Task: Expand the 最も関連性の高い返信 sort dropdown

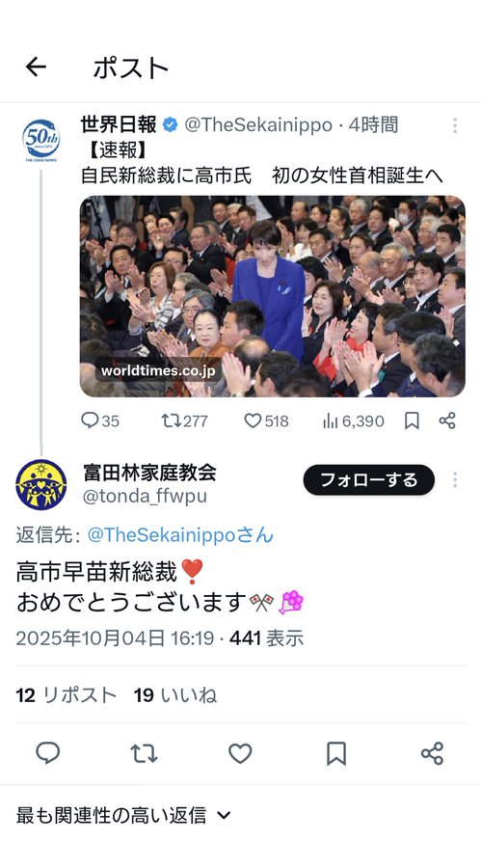Action: (x=123, y=815)
